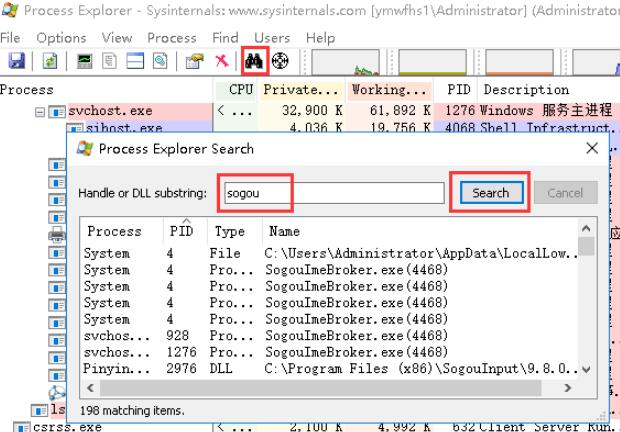Click the results scroll up arrow

click(x=586, y=228)
